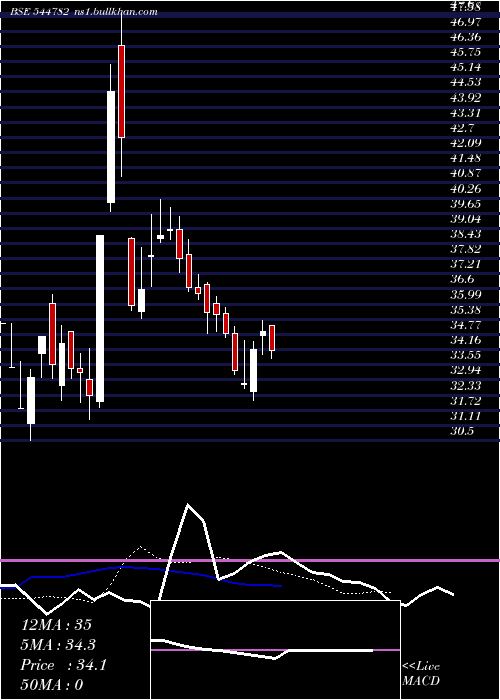The width and height of the screenshot is (500, 700).
Task: Click the <<Live MACD label
Action: tap(421, 673)
